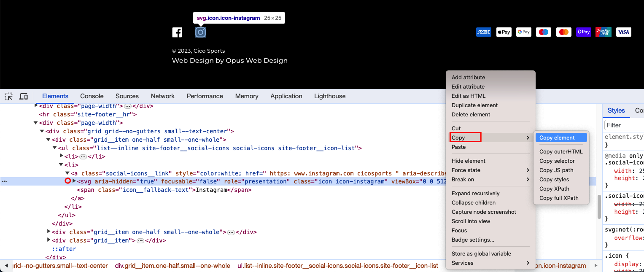
Task: Expand the collapsed grid__item div node
Action: click(49, 240)
